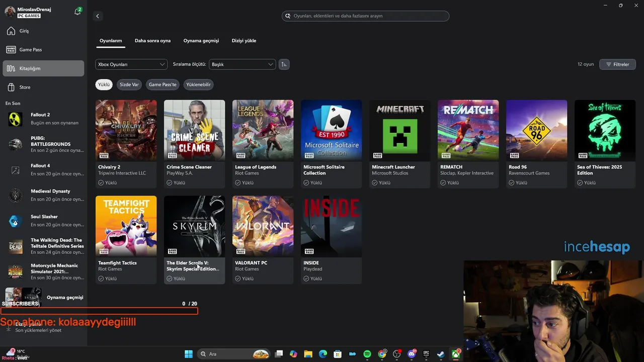Open Microsoft Solitaire Collection card
644x362 pixels.
[x=331, y=144]
